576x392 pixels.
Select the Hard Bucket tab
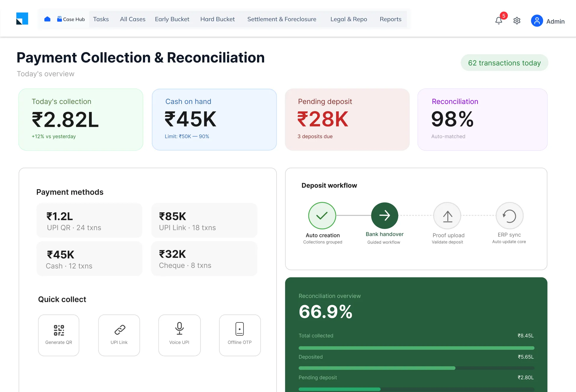(x=218, y=19)
